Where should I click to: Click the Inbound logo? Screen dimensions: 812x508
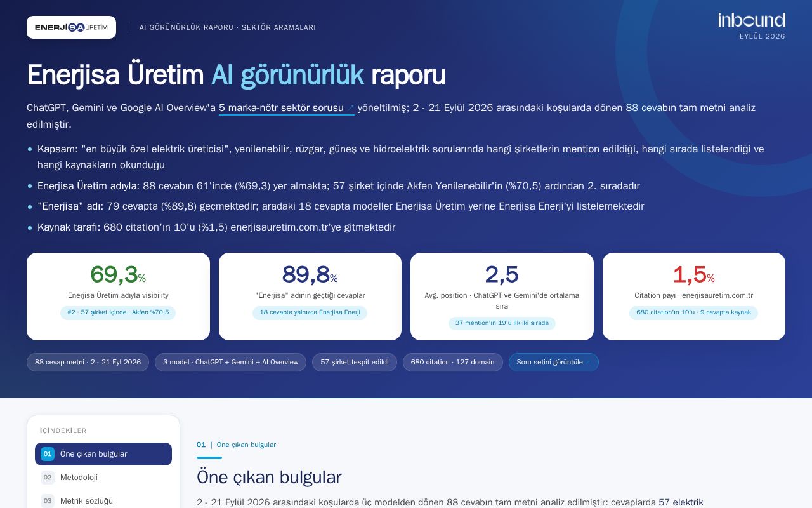coord(752,20)
